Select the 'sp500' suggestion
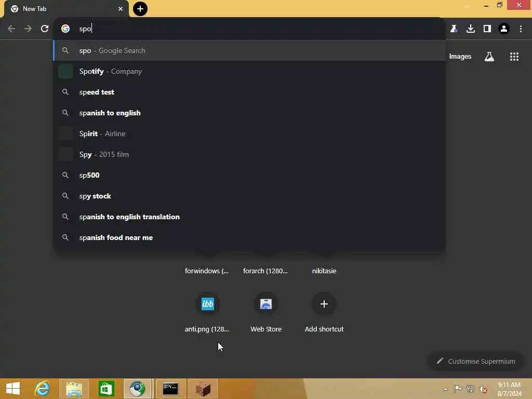Viewport: 532px width, 399px height. (x=249, y=175)
